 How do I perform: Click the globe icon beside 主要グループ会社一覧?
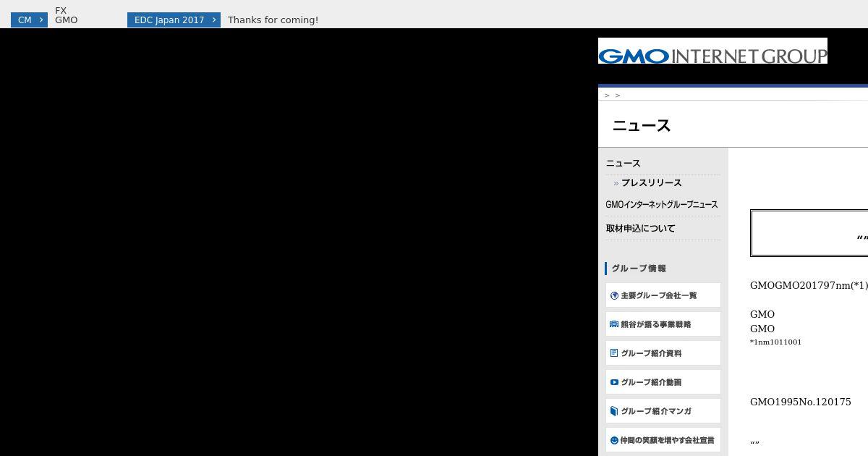(x=614, y=295)
